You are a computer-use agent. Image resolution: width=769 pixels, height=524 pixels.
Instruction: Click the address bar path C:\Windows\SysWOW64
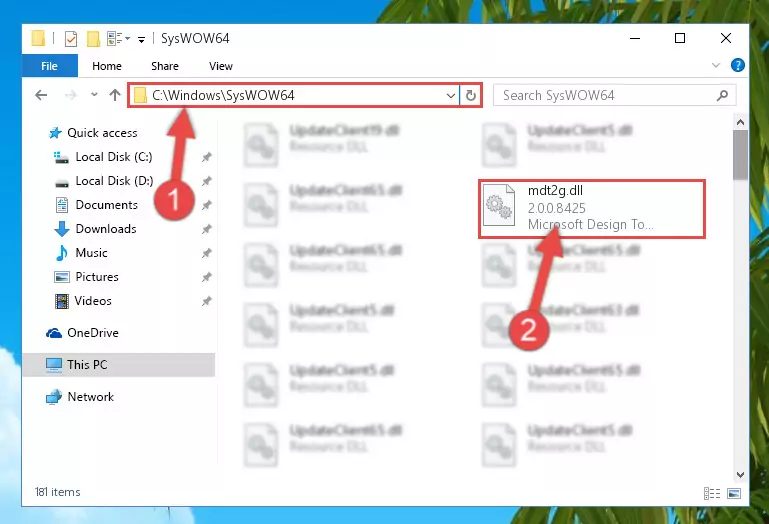point(223,95)
